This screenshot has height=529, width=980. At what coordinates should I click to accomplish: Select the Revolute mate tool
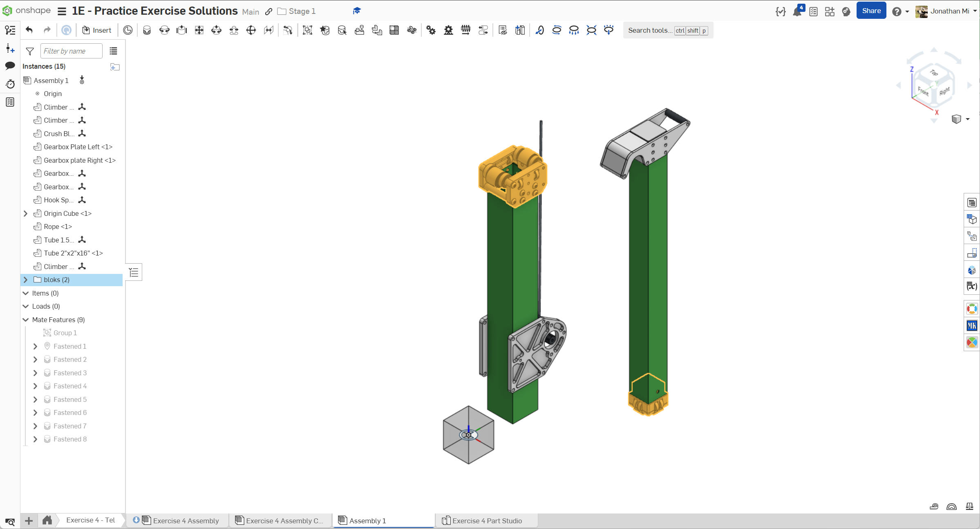click(164, 30)
